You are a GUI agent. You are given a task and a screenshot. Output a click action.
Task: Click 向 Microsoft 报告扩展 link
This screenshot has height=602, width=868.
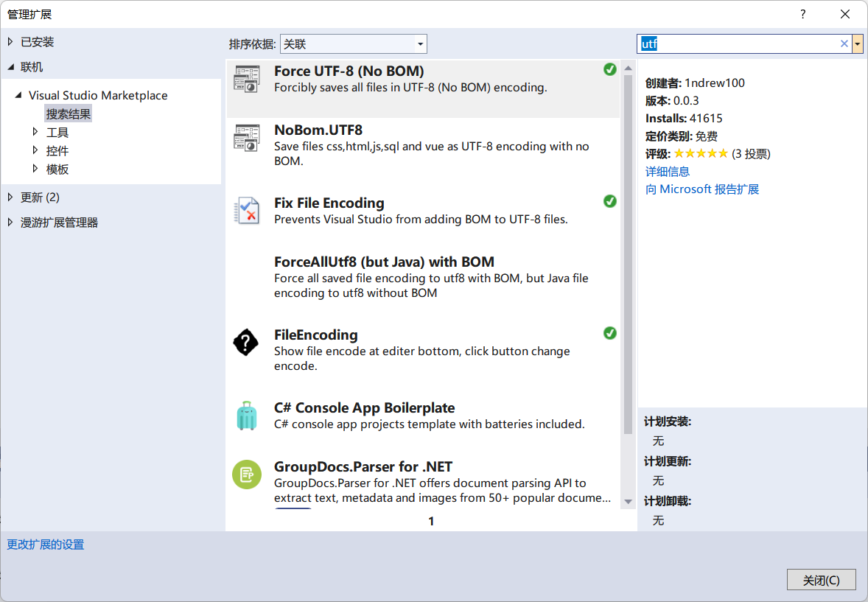(702, 189)
